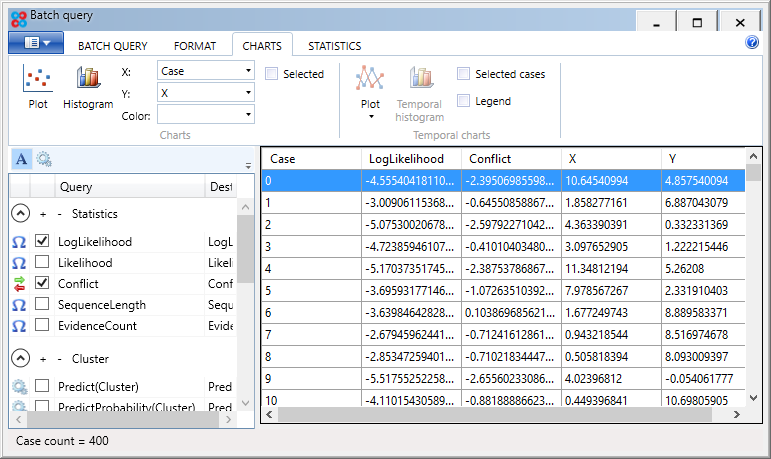
Task: Select row with Case 0
Action: pyautogui.click(x=503, y=181)
